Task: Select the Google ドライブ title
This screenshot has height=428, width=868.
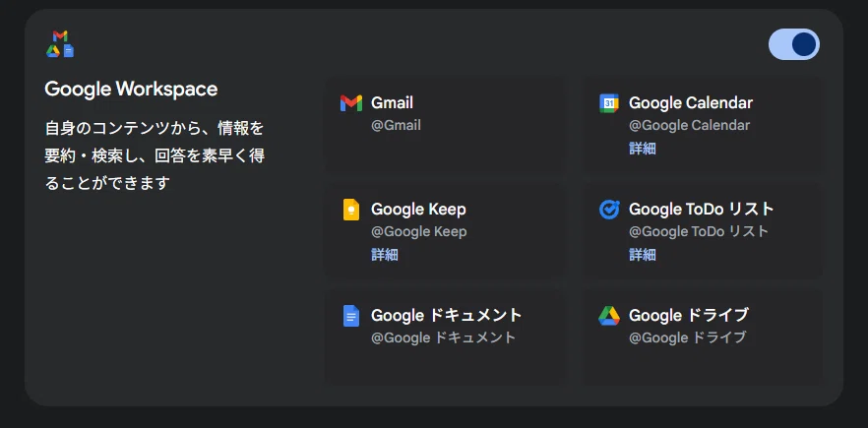Action: (x=689, y=315)
